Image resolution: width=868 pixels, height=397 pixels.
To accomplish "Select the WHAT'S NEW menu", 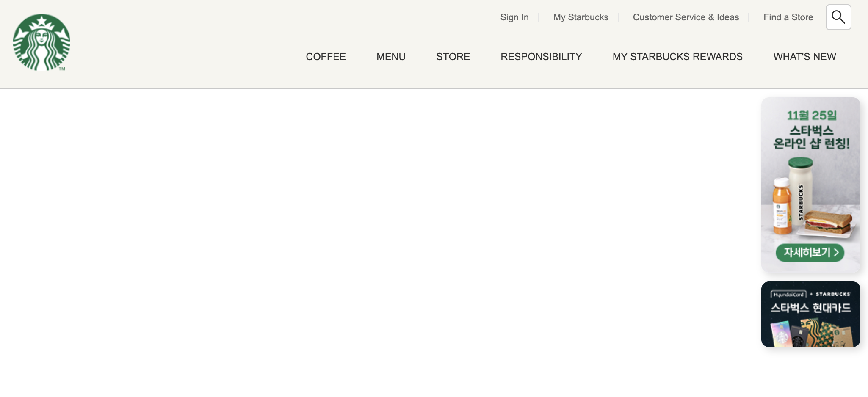I will click(804, 57).
